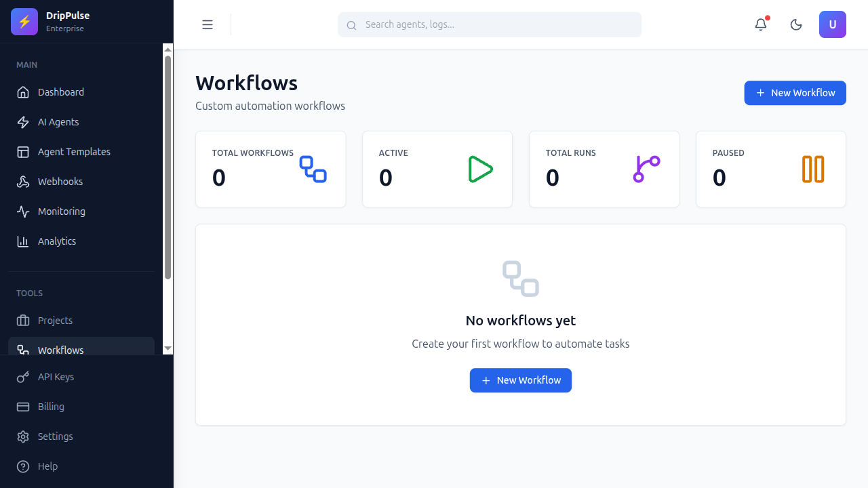Click Analytics bar chart icon
The width and height of the screenshot is (868, 488).
coord(23,241)
